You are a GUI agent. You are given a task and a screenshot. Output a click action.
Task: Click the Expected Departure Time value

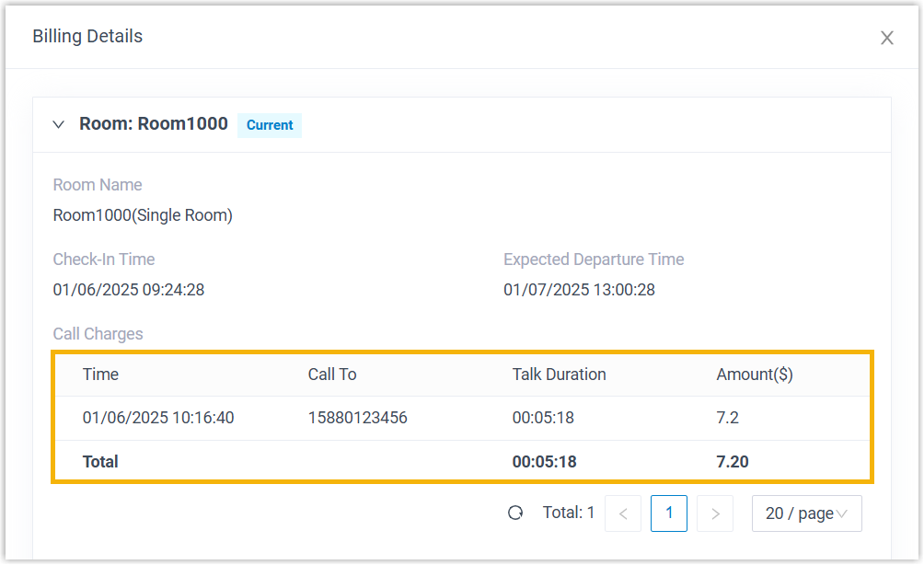579,290
